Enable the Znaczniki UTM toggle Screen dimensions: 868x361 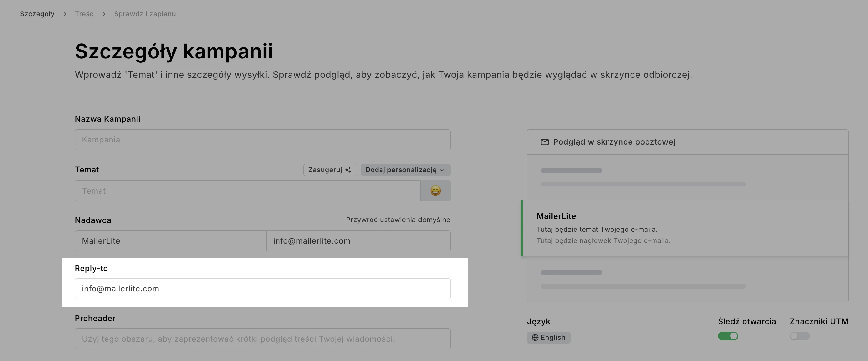[799, 336]
